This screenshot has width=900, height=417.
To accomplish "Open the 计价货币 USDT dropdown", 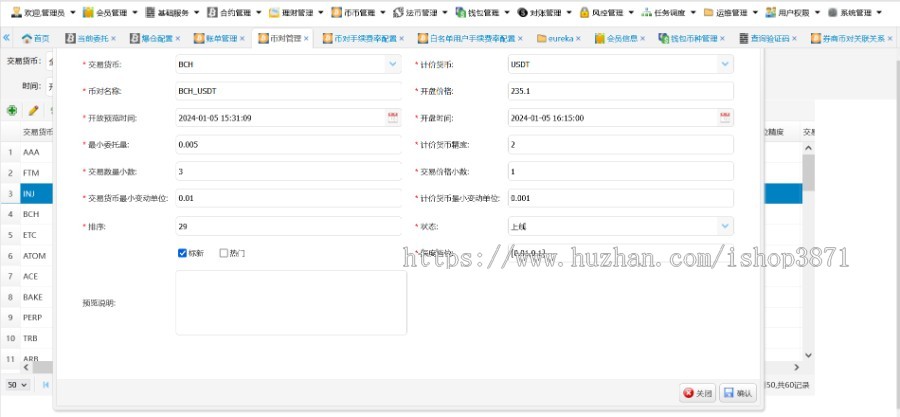I will 725,64.
